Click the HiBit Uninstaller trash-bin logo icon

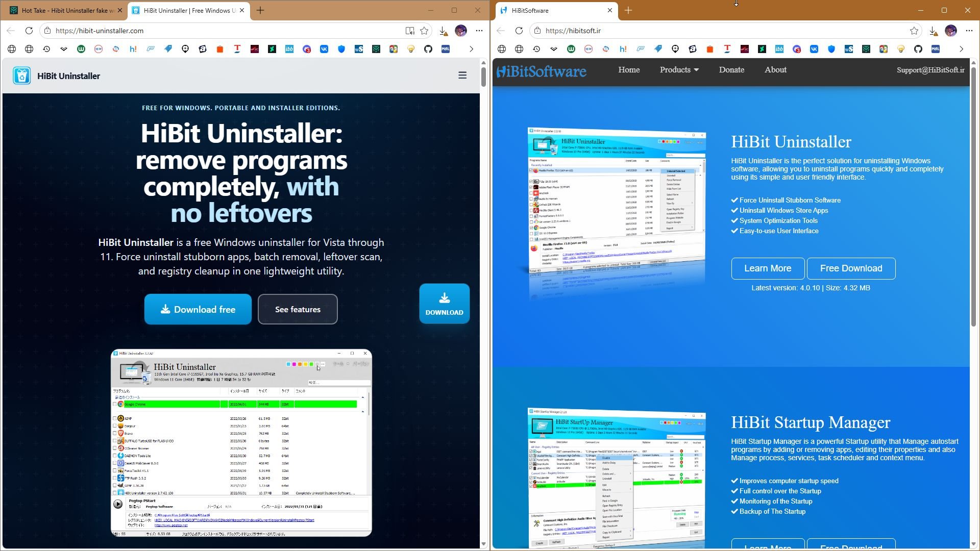click(x=21, y=76)
